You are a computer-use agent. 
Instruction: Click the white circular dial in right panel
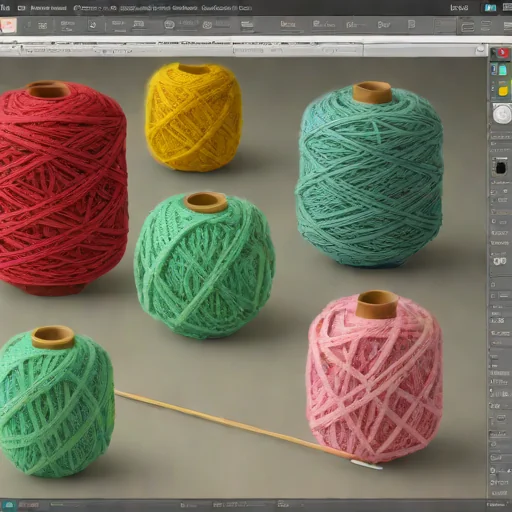[x=502, y=114]
